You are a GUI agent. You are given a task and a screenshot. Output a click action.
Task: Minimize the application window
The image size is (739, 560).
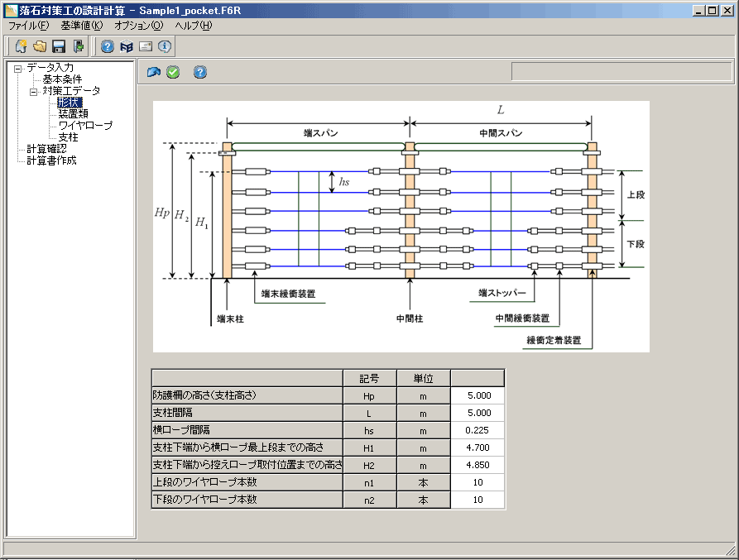699,10
